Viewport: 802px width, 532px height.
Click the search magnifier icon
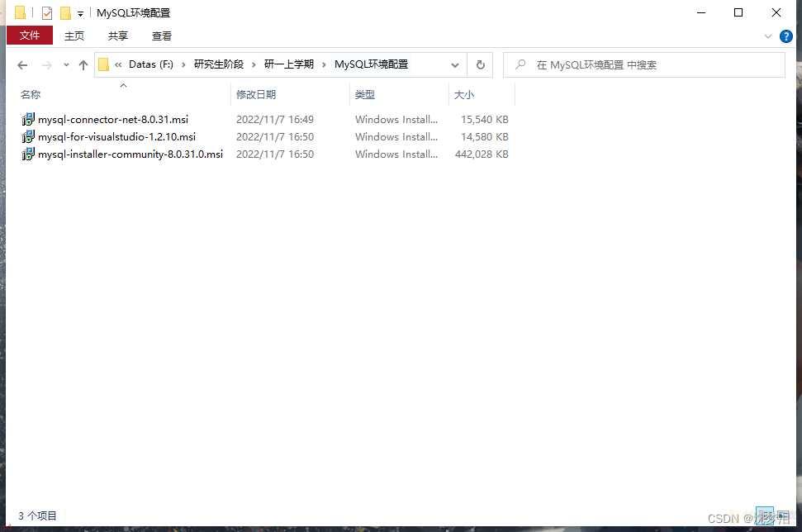pos(520,64)
